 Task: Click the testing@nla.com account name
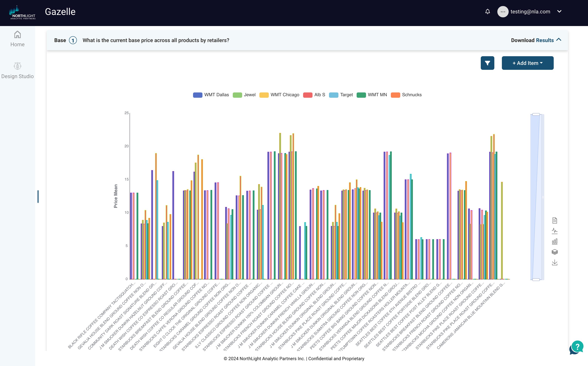pyautogui.click(x=530, y=12)
